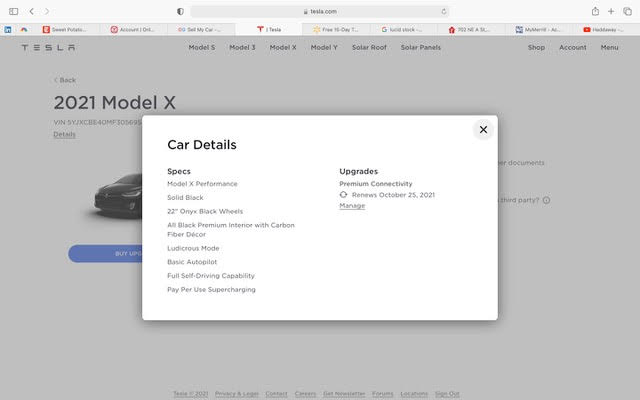The image size is (640, 400).
Task: Open the Account menu item
Action: click(x=573, y=47)
